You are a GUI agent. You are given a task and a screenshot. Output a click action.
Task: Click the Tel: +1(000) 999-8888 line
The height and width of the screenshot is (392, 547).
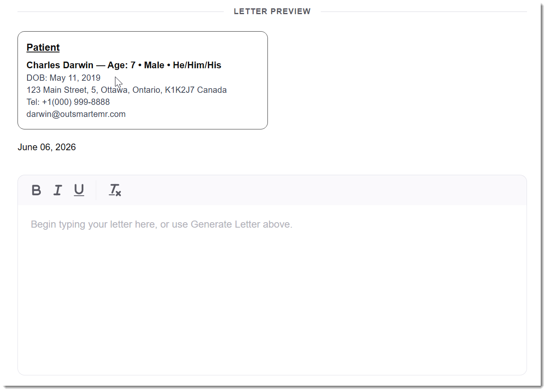tap(68, 102)
